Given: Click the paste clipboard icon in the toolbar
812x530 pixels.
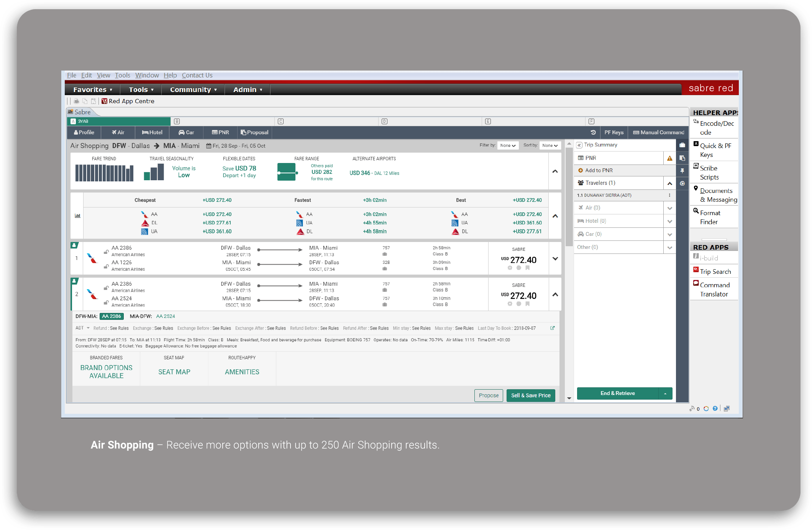Looking at the screenshot, I should point(93,101).
